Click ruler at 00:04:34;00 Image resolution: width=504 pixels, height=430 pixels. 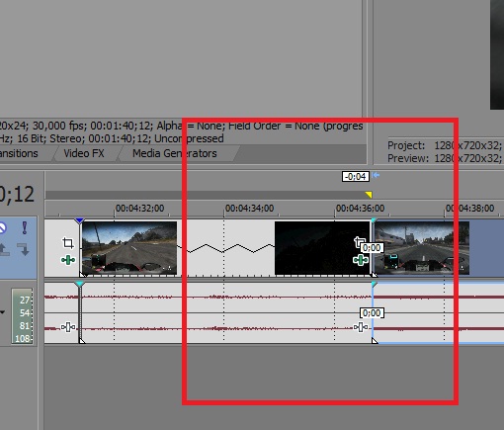point(249,209)
